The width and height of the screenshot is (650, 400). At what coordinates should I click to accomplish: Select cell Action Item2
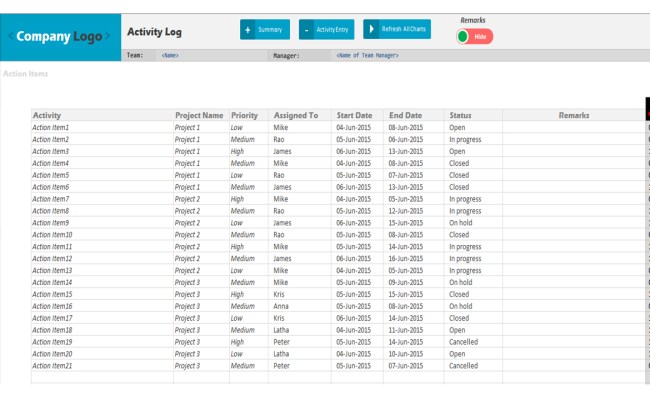pos(102,139)
